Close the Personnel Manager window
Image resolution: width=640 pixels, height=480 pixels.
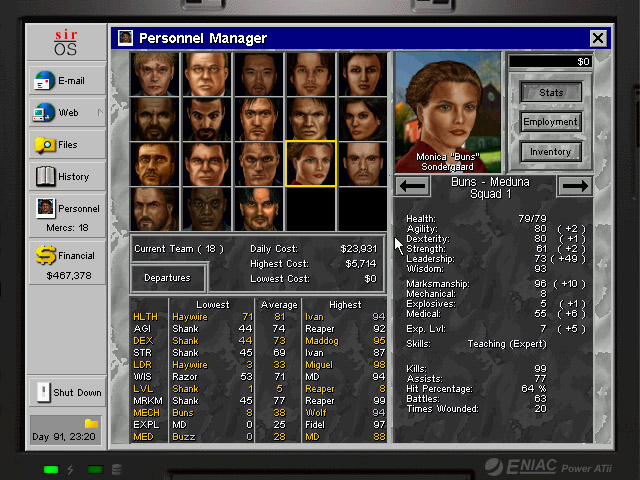click(x=598, y=38)
